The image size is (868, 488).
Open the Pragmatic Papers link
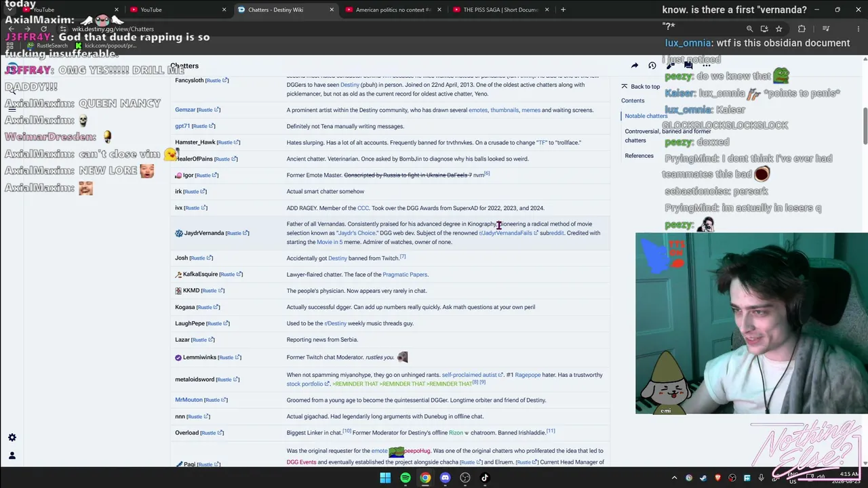[405, 274]
